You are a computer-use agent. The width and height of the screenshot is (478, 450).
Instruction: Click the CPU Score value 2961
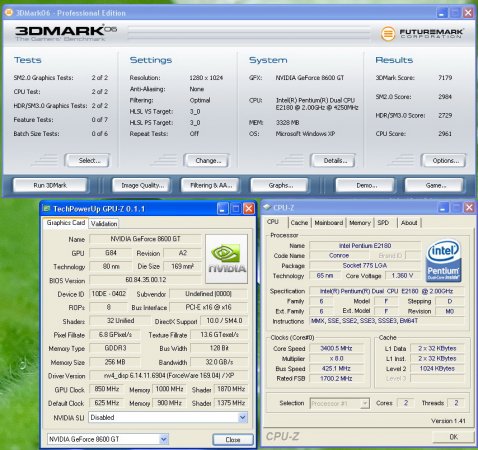click(445, 134)
